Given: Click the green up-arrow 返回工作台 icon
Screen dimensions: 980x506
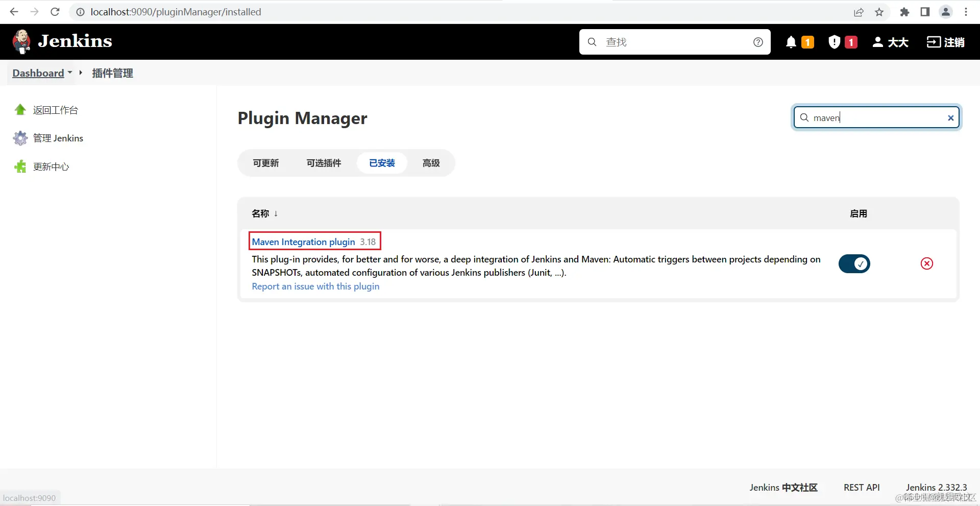Looking at the screenshot, I should pos(20,110).
